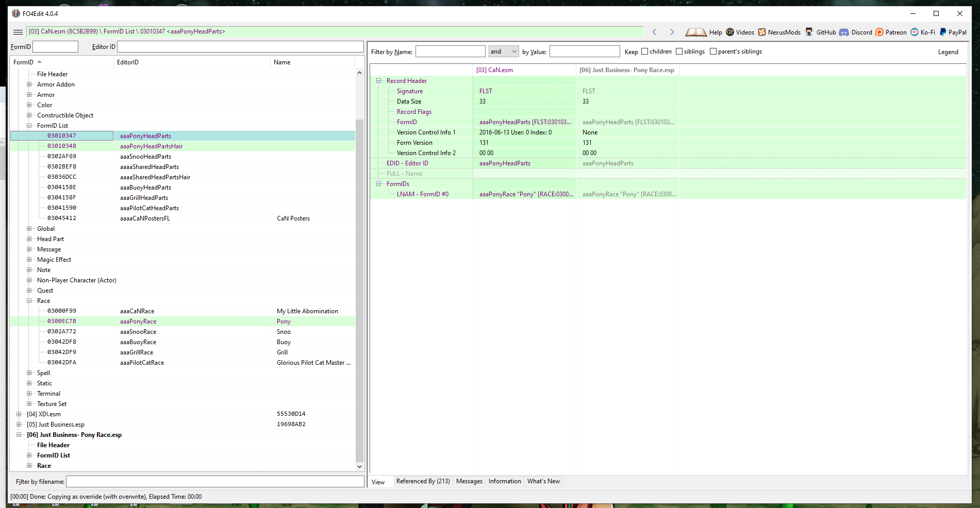The width and height of the screenshot is (980, 508).
Task: Expand the Non-Player Character (Actor) node
Action: tap(29, 280)
